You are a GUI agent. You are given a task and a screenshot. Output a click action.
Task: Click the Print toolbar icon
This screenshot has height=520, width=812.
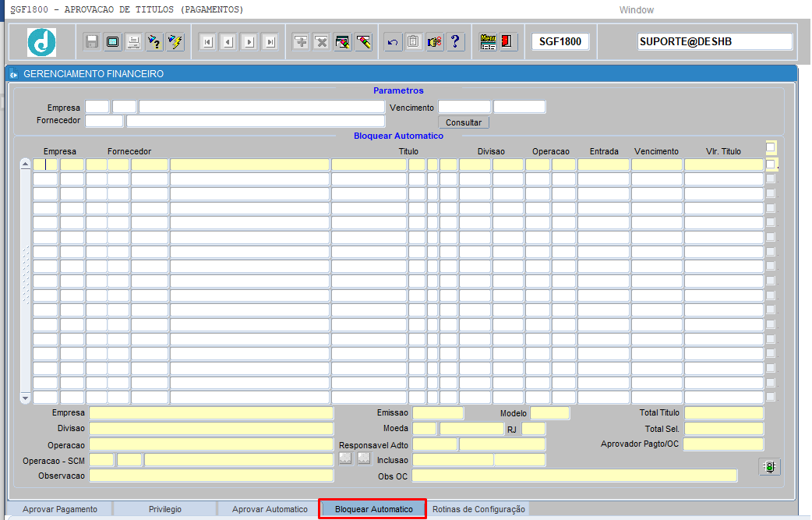133,42
